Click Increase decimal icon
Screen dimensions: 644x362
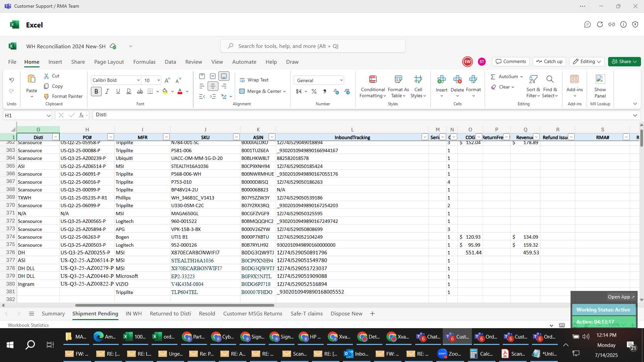[336, 91]
